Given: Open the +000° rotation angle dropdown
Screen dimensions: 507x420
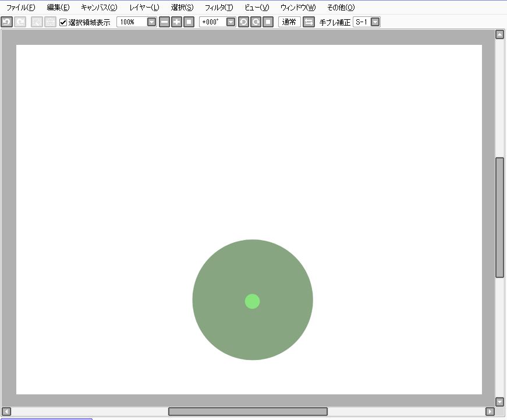Looking at the screenshot, I should (231, 22).
